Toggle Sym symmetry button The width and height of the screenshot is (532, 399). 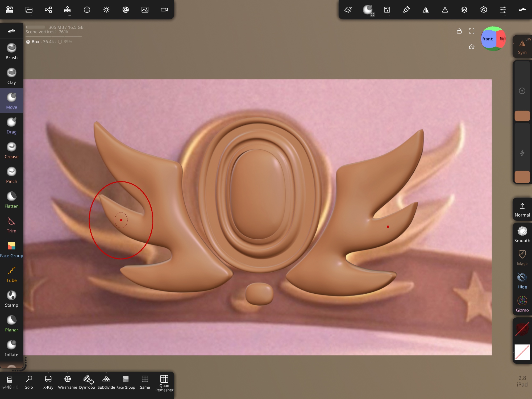[522, 47]
